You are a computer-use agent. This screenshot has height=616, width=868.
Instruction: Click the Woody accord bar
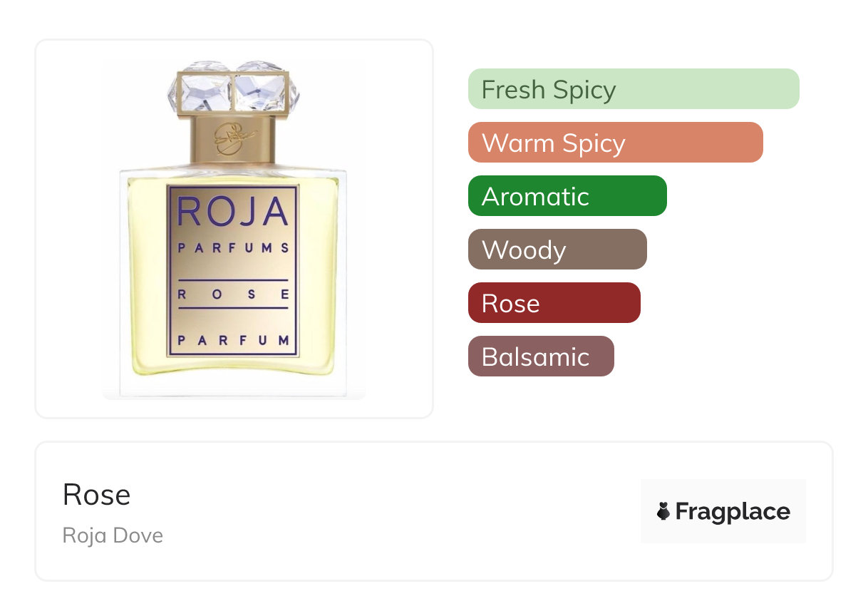[x=557, y=250]
